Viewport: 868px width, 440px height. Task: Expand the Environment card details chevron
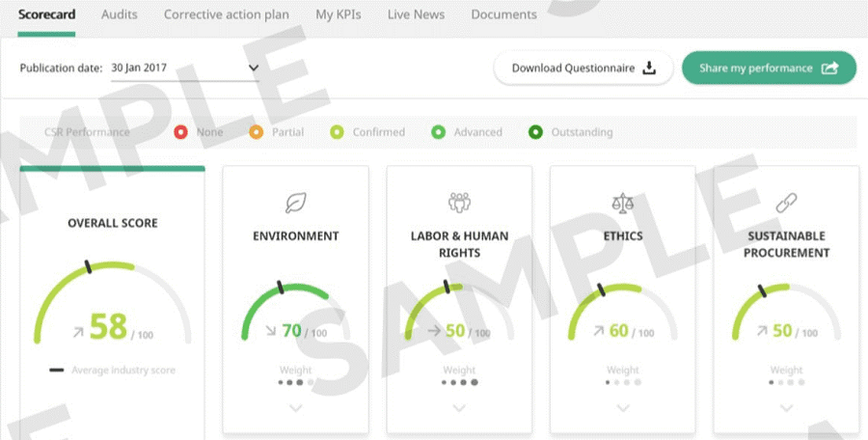(295, 408)
